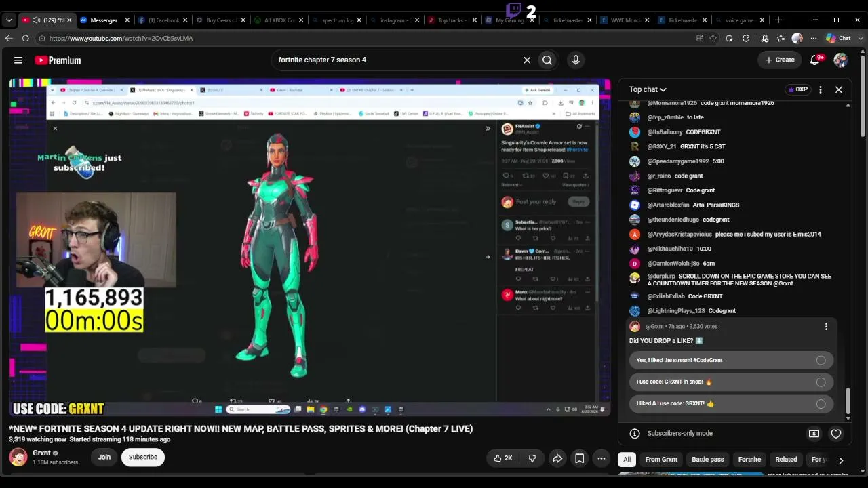Click the Create button
This screenshot has height=488, width=868.
click(780, 60)
